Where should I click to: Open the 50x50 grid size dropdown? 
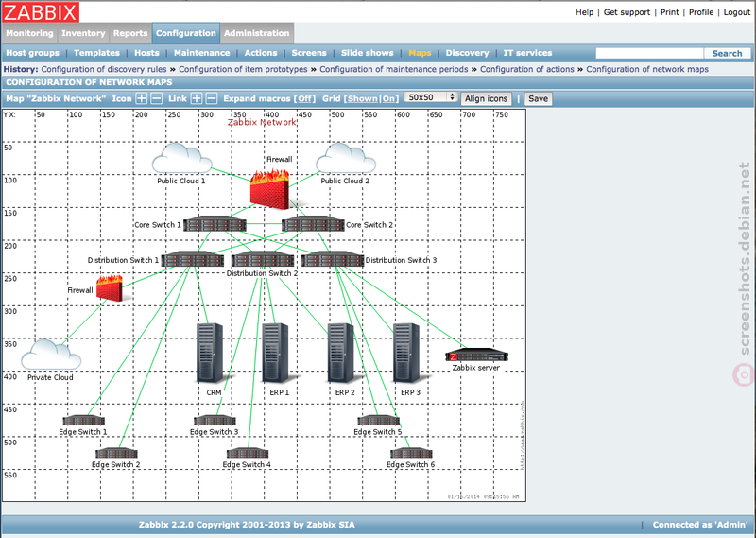point(431,97)
